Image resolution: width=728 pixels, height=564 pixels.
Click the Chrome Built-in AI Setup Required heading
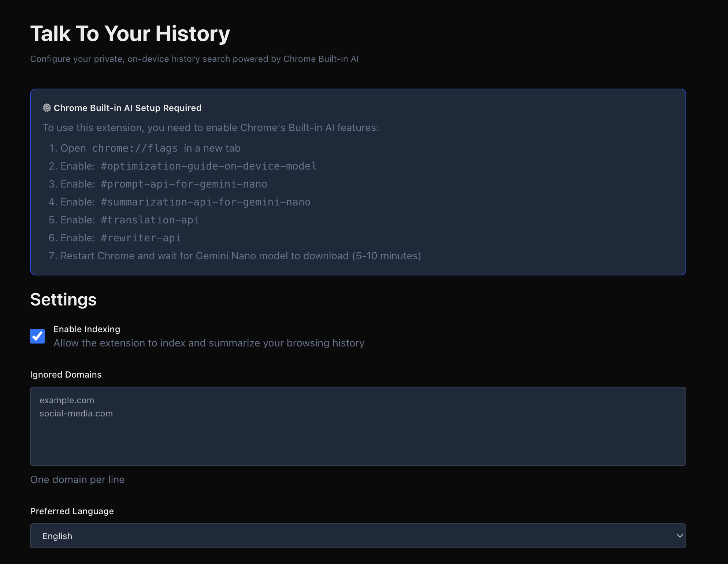point(127,108)
